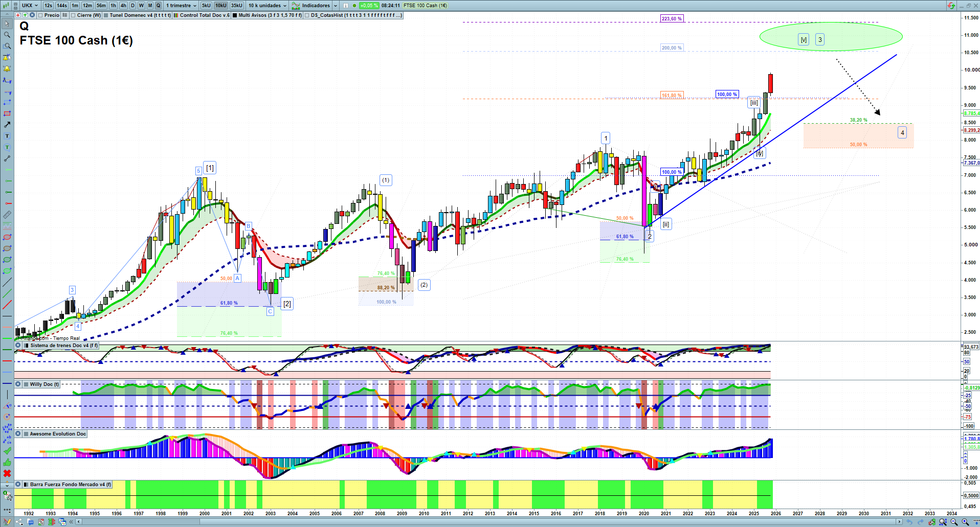Viewport: 980px width, 527px height.
Task: Click the undo arrow in bottom bar
Action: 909,522
